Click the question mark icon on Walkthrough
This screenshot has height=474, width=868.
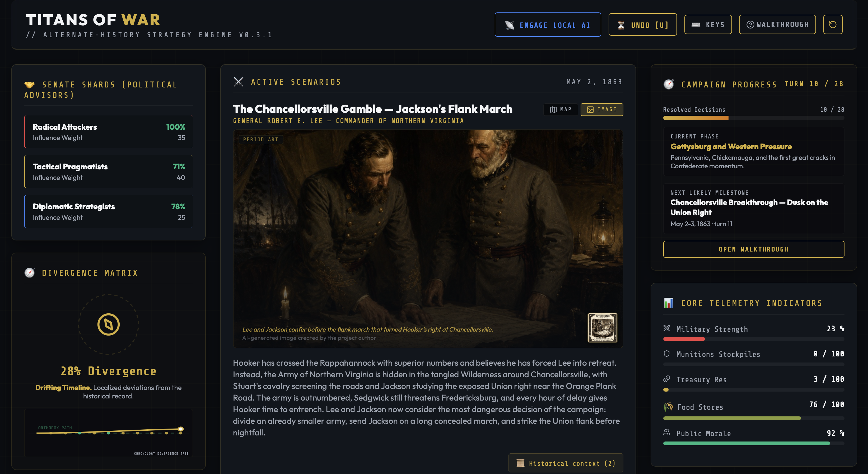coord(750,25)
